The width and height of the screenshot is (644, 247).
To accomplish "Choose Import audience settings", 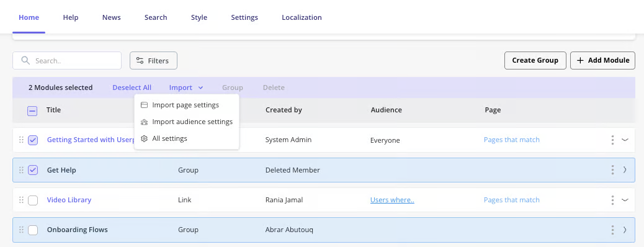I will pyautogui.click(x=187, y=122).
